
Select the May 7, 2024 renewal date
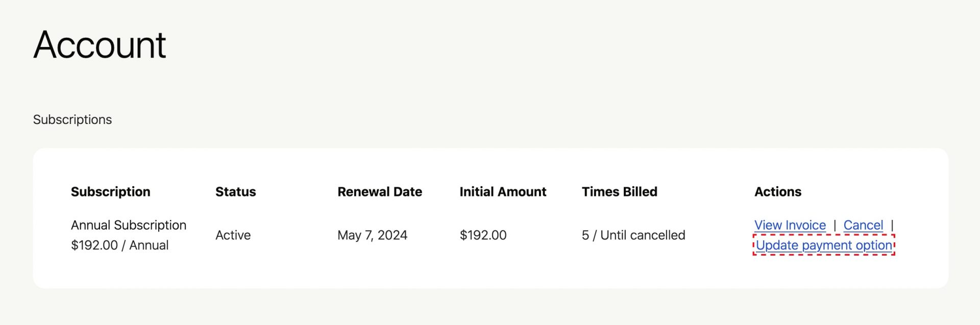point(373,235)
